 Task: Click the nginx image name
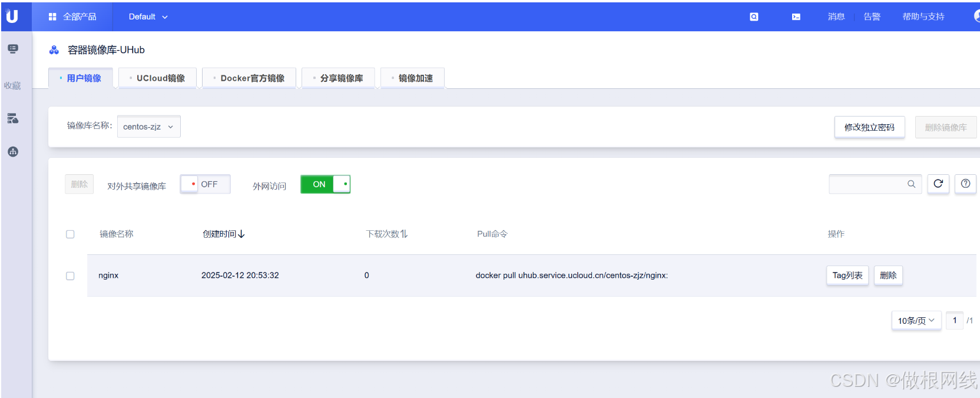[x=108, y=275]
